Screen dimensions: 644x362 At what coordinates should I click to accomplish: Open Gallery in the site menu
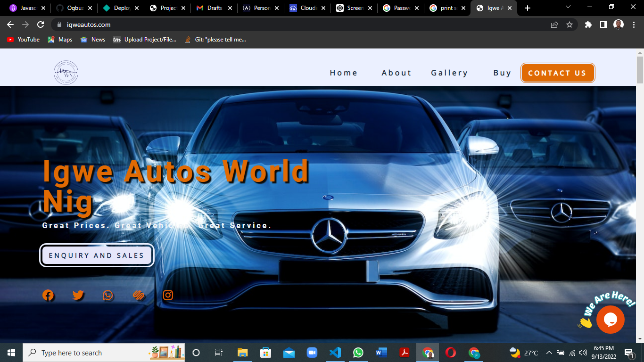[x=449, y=73]
